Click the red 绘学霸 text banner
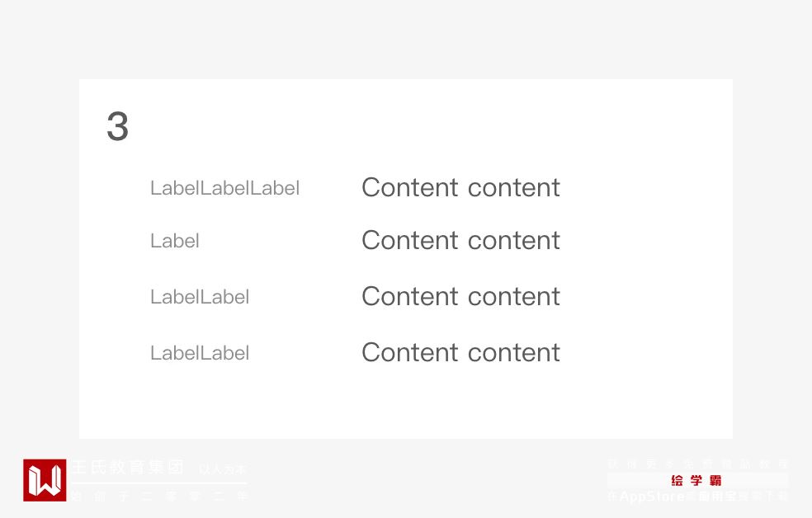This screenshot has height=518, width=812. pyautogui.click(x=697, y=480)
